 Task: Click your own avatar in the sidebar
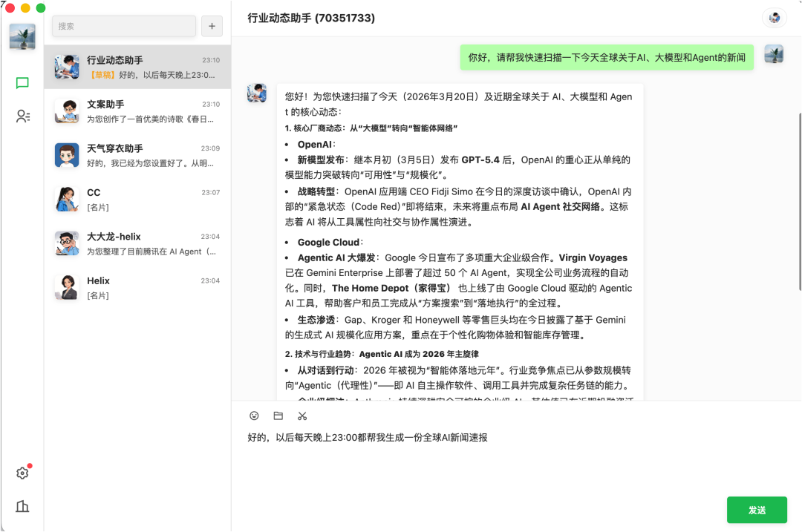(x=22, y=36)
